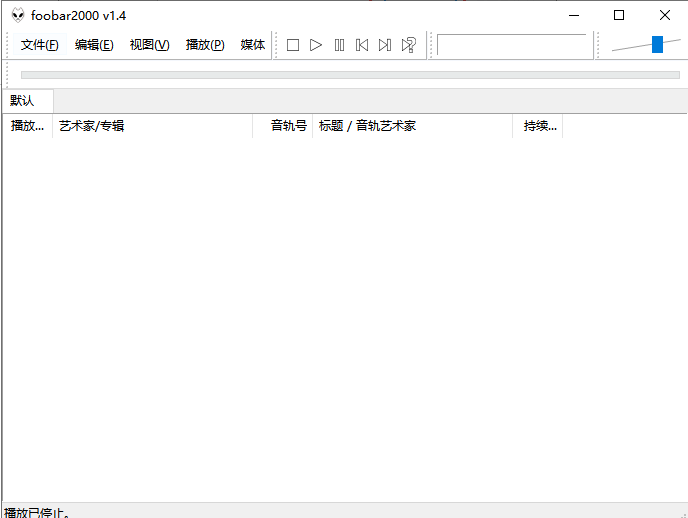Select the 默认 playlist tab
Image resolution: width=688 pixels, height=518 pixels.
pyautogui.click(x=23, y=101)
